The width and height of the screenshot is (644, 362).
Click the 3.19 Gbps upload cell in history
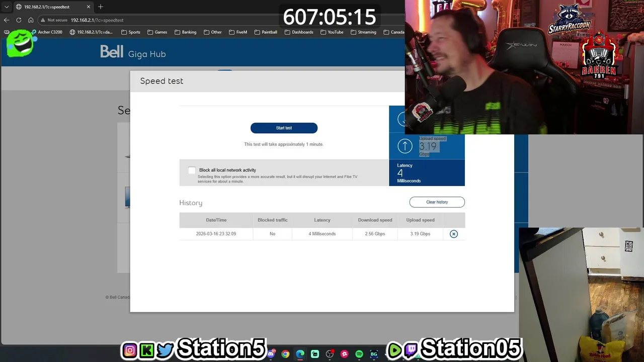[420, 234]
